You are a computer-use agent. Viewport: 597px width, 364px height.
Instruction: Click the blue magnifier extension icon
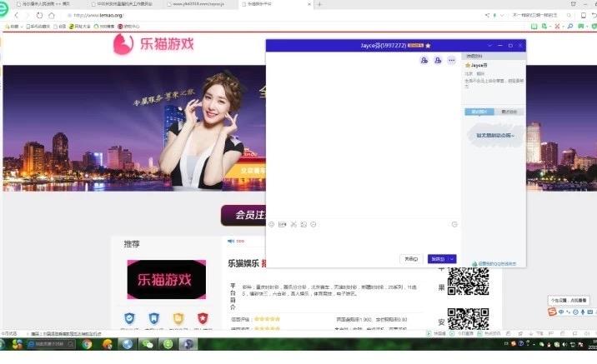pyautogui.click(x=570, y=27)
